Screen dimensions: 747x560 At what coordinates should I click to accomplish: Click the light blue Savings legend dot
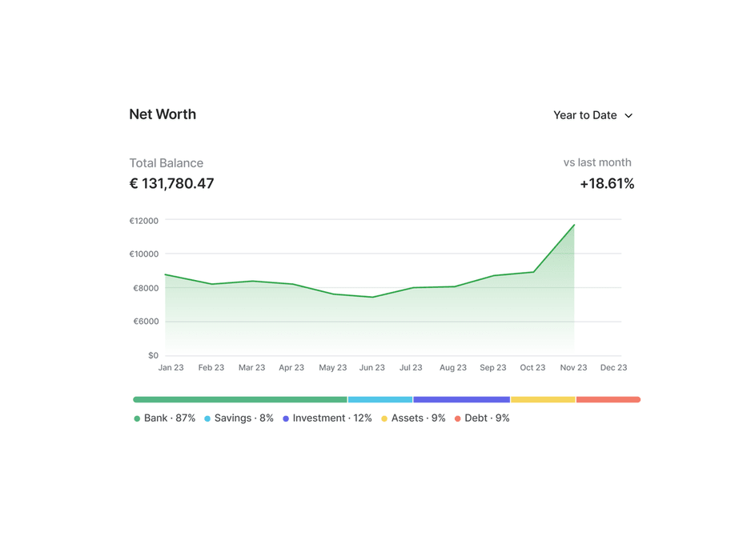(207, 418)
